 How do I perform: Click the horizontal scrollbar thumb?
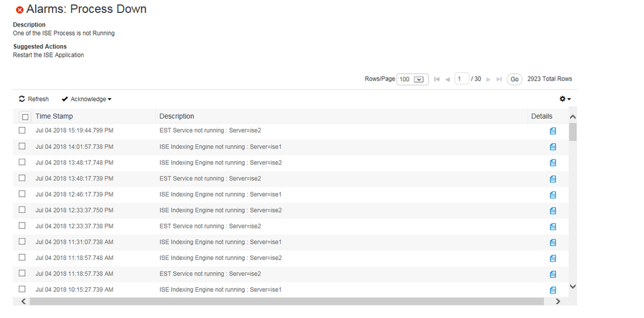(287, 302)
